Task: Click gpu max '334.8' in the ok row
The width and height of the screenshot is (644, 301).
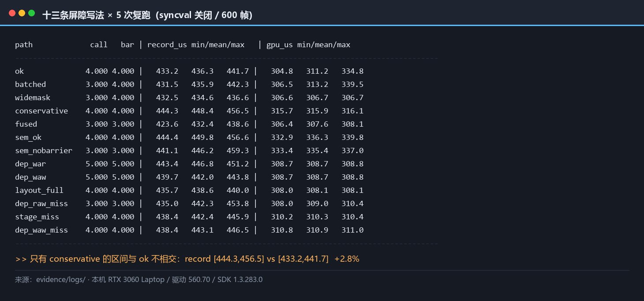Action: 352,71
